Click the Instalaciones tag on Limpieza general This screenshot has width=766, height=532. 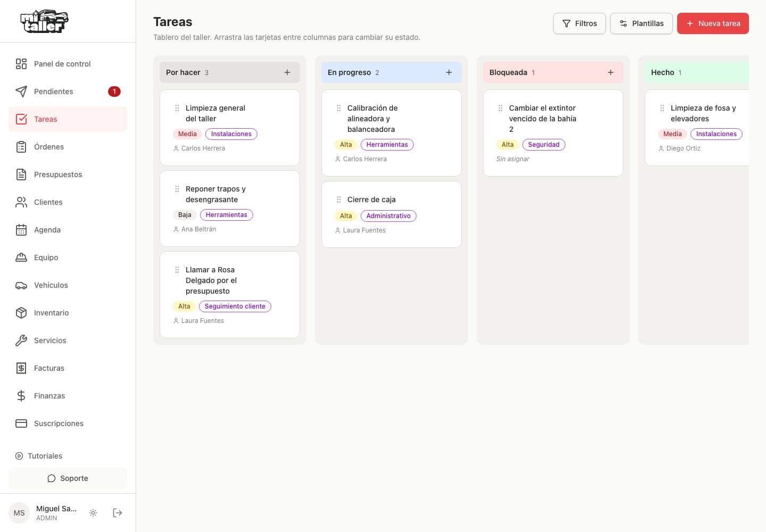(x=231, y=134)
